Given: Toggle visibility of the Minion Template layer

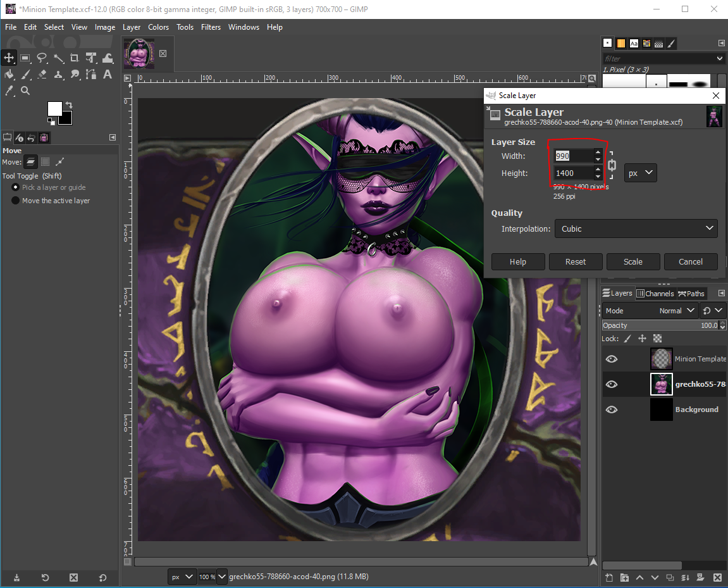Looking at the screenshot, I should pyautogui.click(x=611, y=358).
